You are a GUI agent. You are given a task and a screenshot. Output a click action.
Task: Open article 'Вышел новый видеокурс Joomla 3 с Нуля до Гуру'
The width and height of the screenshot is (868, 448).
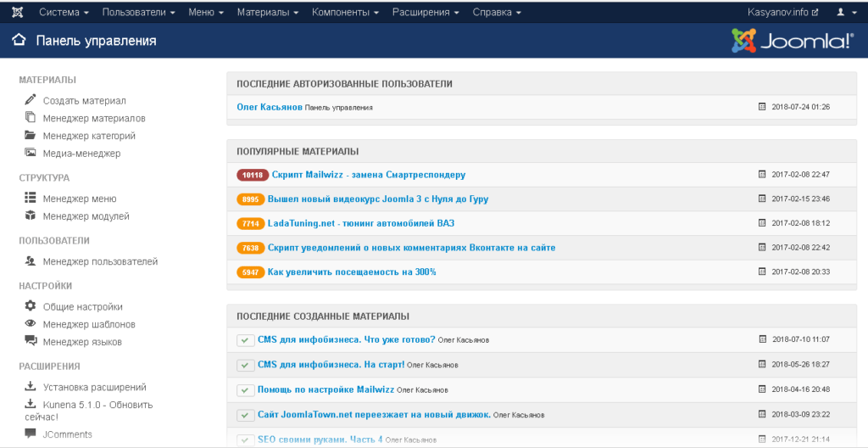point(378,199)
